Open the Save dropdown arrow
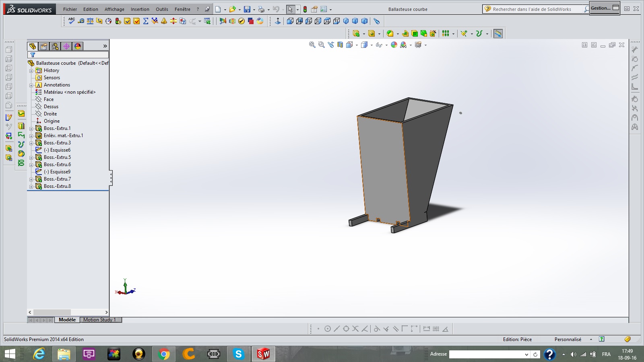 [254, 10]
